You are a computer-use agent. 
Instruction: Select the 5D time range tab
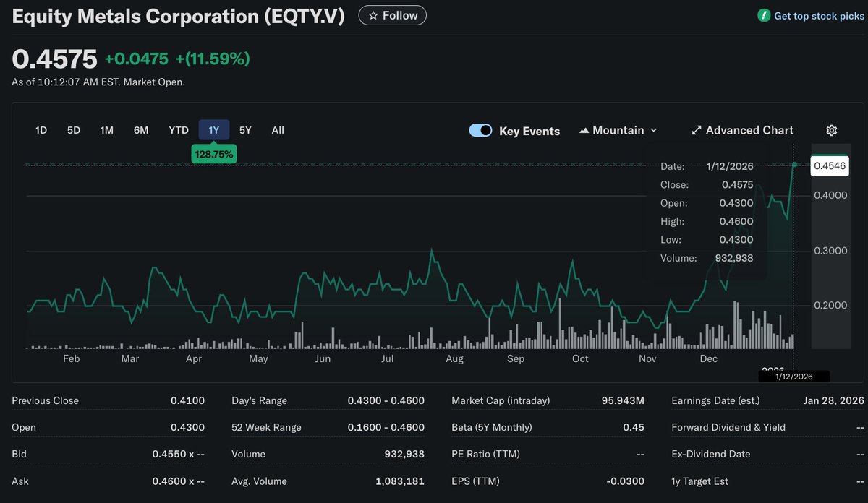[74, 130]
